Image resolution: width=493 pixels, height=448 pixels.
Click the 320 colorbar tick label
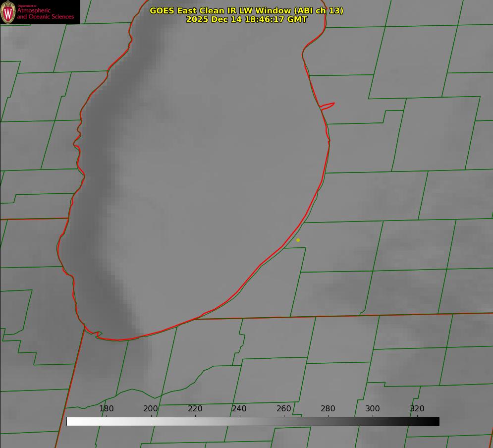417,409
